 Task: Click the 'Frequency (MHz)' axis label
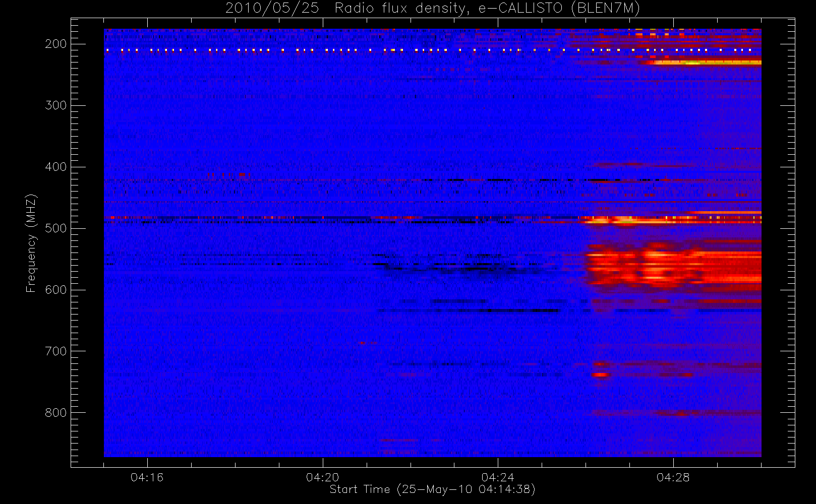(x=31, y=243)
